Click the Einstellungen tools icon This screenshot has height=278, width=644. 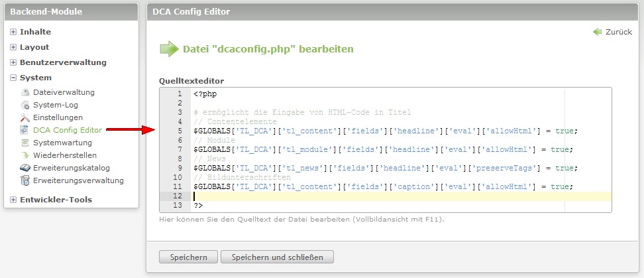(x=25, y=117)
